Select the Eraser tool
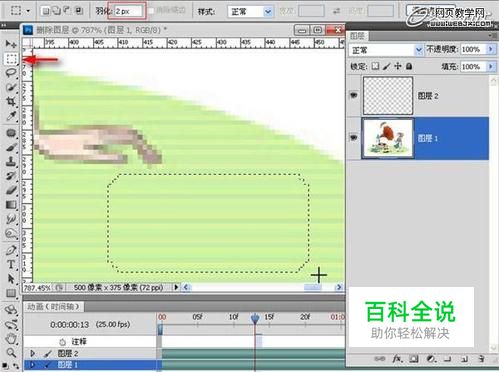This screenshot has height=372, width=499. [x=11, y=190]
